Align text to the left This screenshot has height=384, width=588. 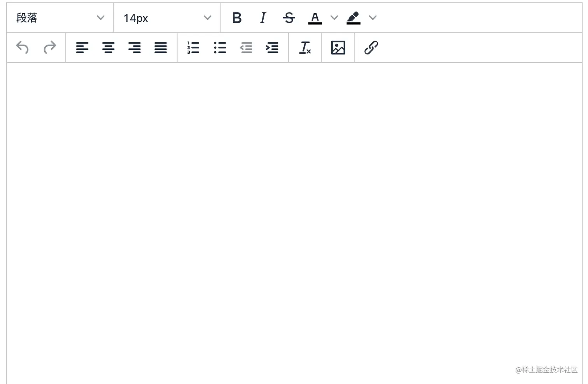82,48
